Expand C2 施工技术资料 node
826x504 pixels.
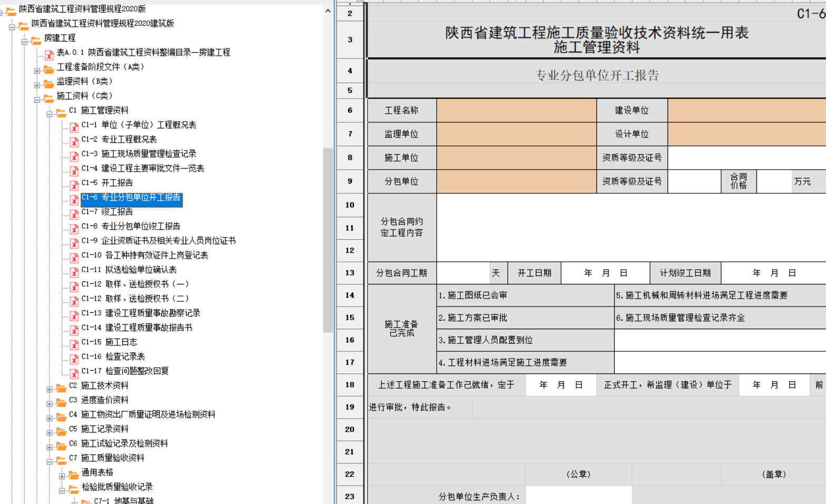point(50,389)
